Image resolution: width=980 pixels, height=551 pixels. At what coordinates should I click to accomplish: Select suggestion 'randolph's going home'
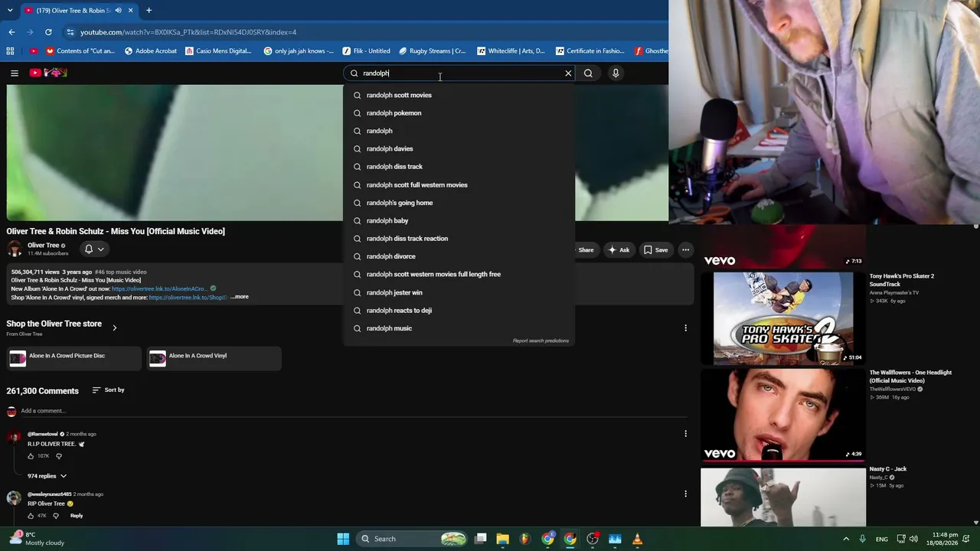[459, 203]
